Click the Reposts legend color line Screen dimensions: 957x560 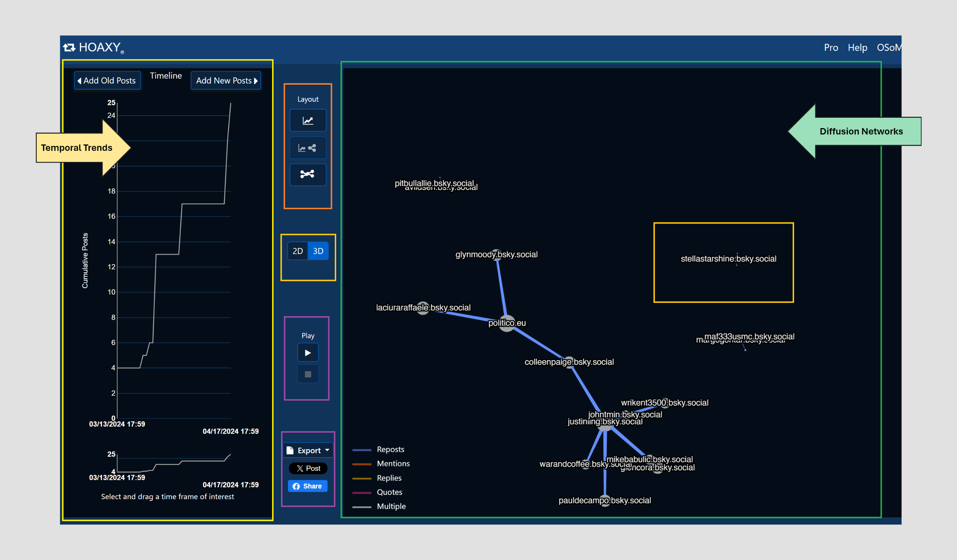[x=361, y=450]
